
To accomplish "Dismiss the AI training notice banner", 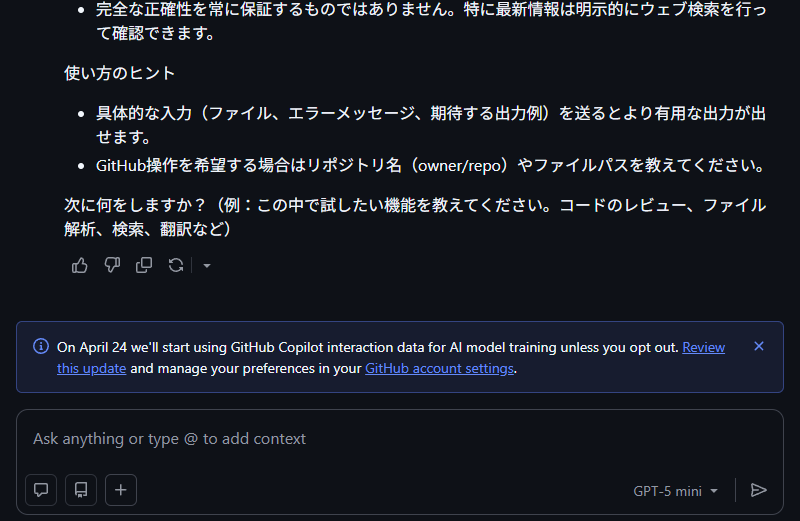I will coord(758,346).
